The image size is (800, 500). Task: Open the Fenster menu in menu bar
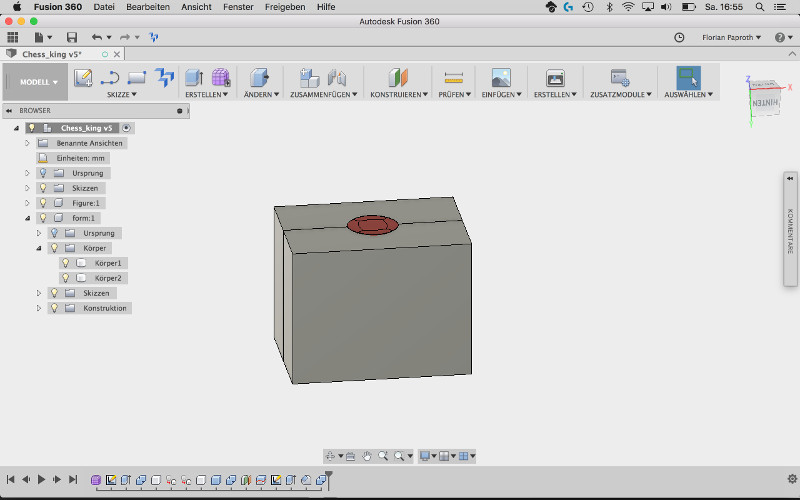(238, 6)
